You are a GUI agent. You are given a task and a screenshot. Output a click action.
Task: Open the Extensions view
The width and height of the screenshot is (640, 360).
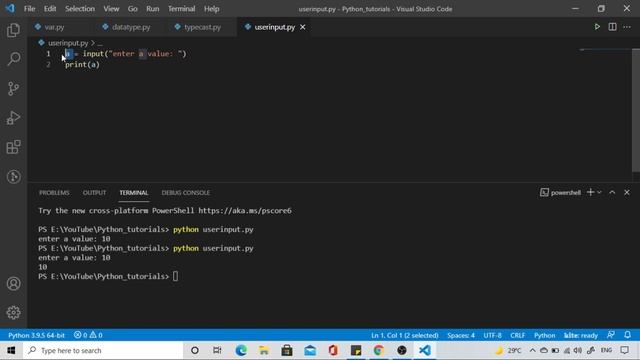coord(13,147)
